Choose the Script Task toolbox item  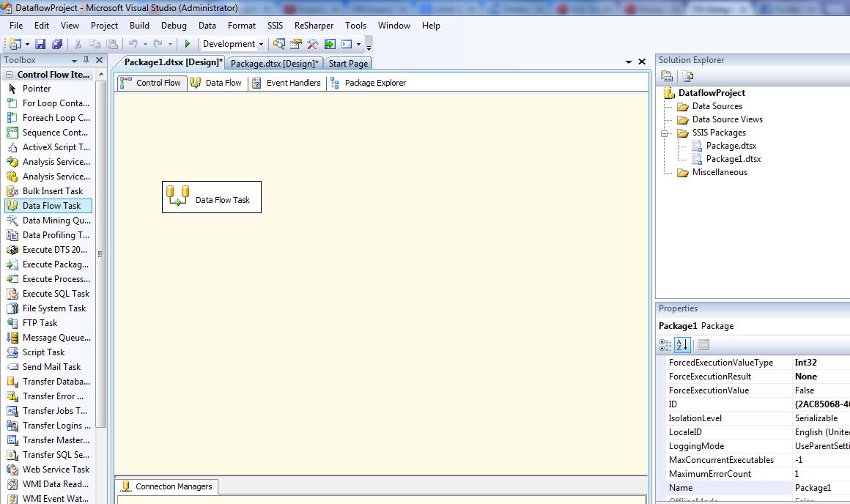point(43,352)
